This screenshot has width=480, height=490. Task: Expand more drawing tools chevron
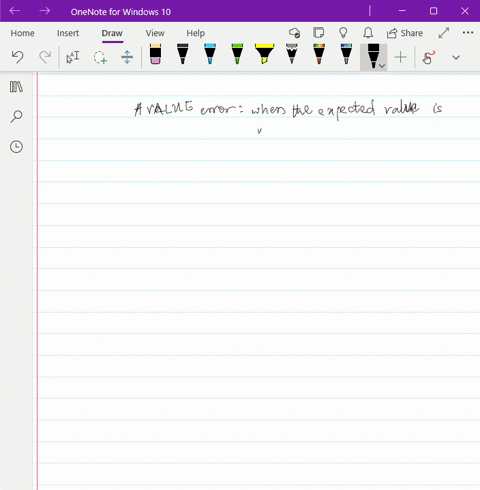tap(456, 57)
